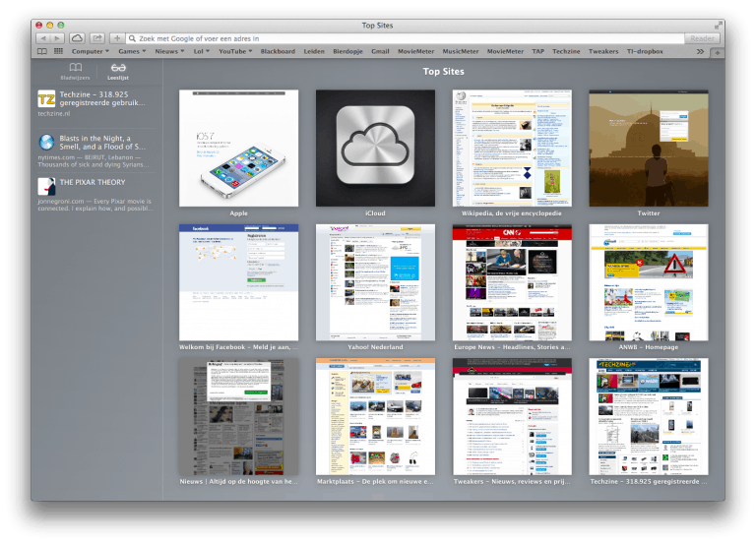Open the Leiden bookmark
This screenshot has width=756, height=544.
tap(314, 51)
